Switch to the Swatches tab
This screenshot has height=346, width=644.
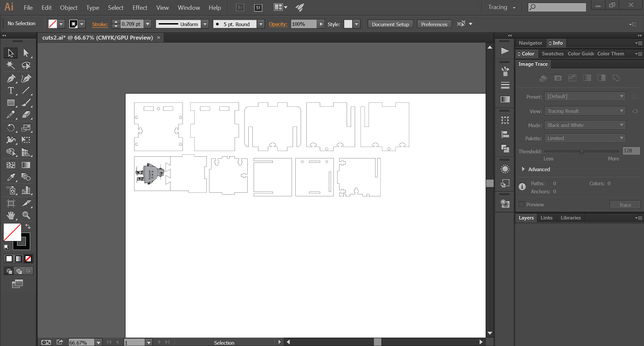pos(552,54)
